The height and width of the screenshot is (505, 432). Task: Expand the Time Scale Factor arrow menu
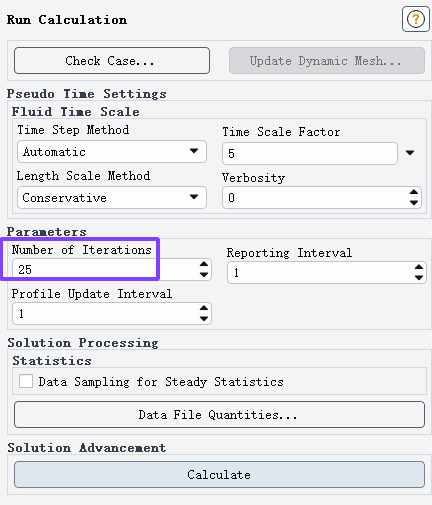[410, 153]
